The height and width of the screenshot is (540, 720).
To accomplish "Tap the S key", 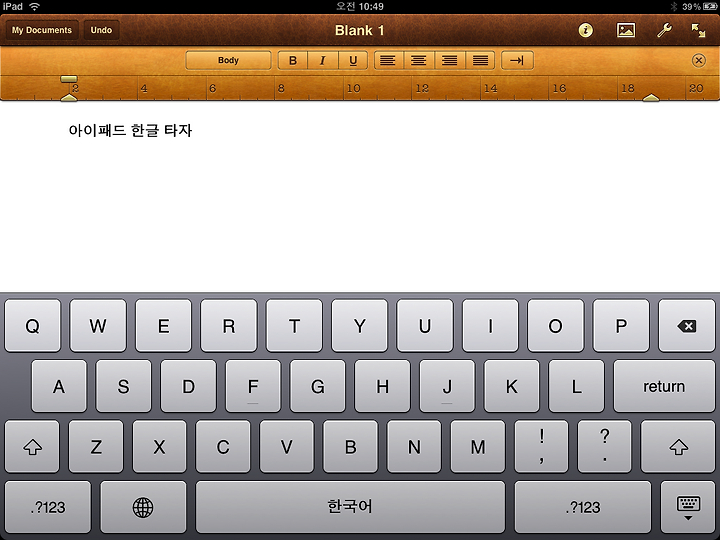I will click(x=124, y=386).
